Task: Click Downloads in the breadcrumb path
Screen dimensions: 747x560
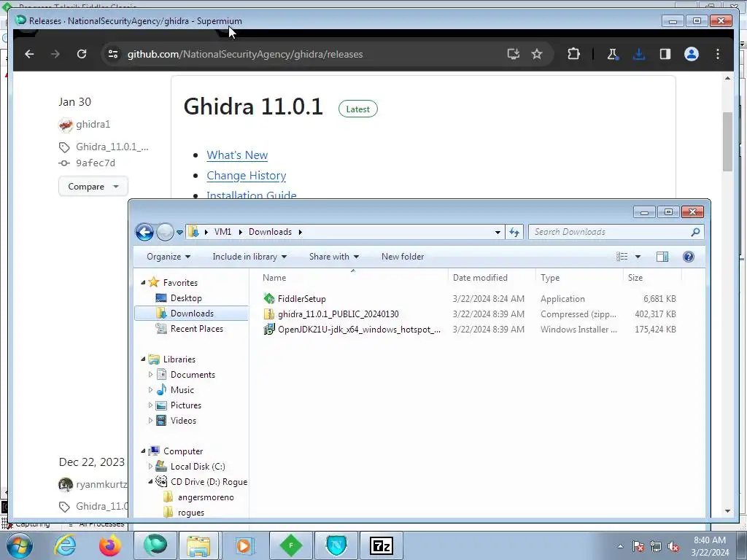Action: [270, 232]
